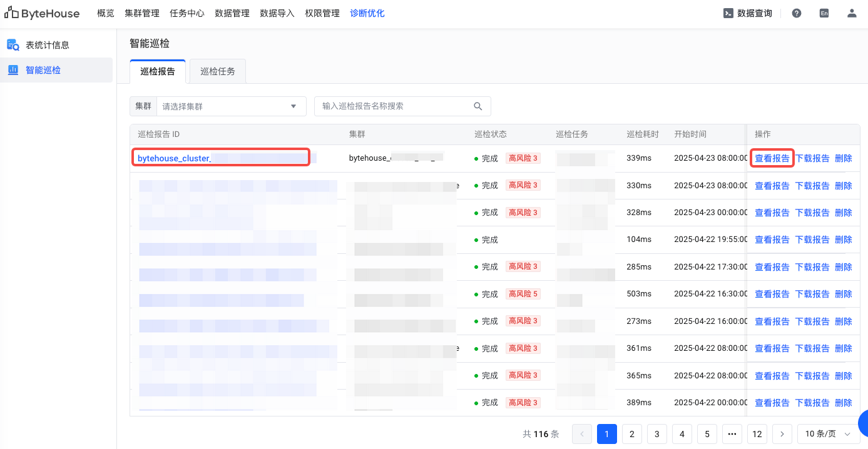Switch language with the En icon
Viewport: 868px width, 449px height.
pyautogui.click(x=824, y=13)
